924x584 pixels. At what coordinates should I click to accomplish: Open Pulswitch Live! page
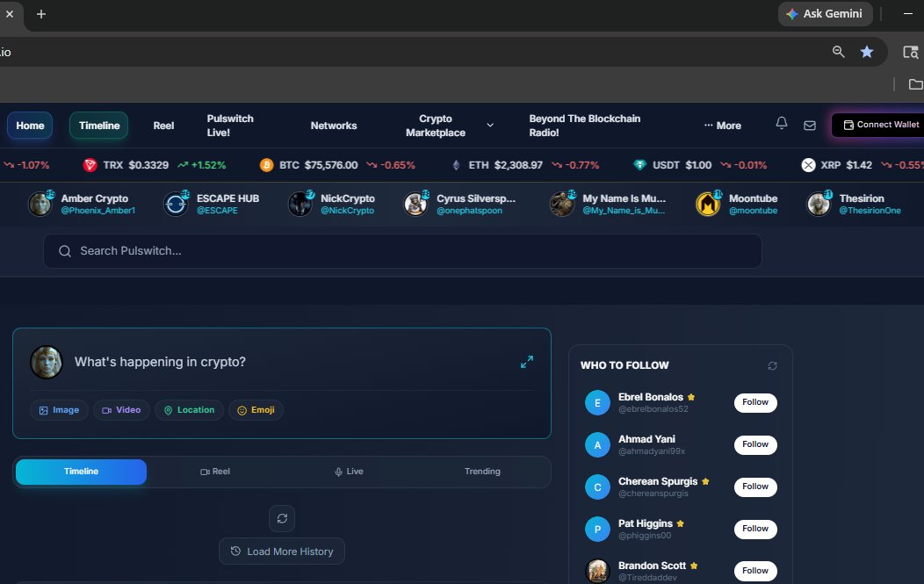tap(230, 126)
